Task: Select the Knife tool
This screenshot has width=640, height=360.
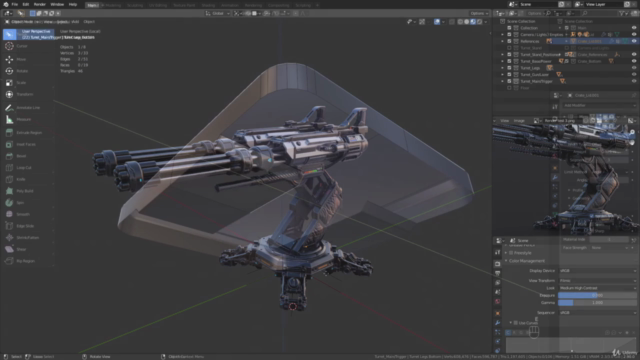Action: pyautogui.click(x=9, y=179)
